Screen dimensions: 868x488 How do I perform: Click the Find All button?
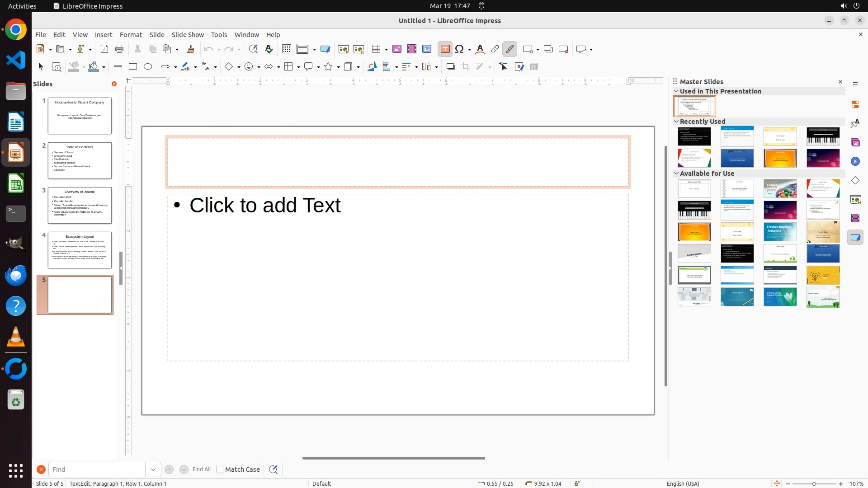201,469
